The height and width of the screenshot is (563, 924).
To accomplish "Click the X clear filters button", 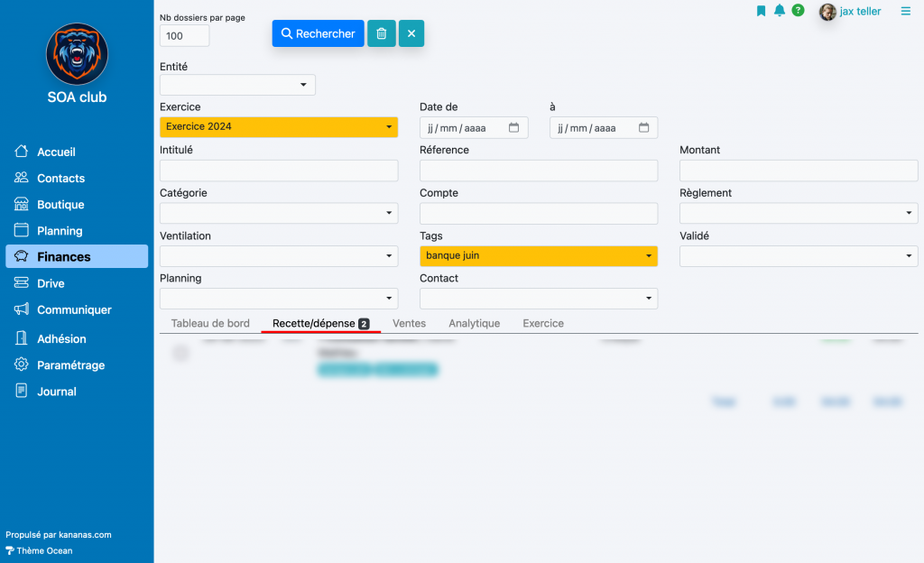I will click(411, 33).
